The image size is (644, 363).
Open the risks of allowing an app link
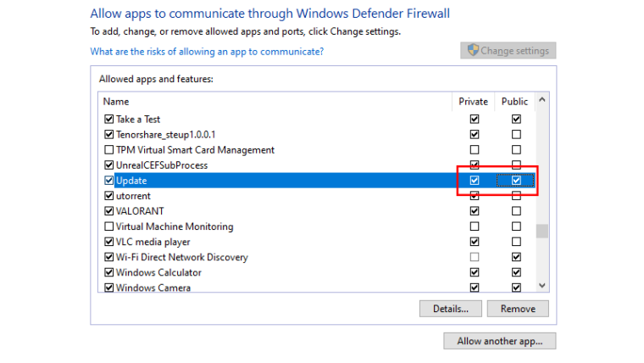coord(207,52)
